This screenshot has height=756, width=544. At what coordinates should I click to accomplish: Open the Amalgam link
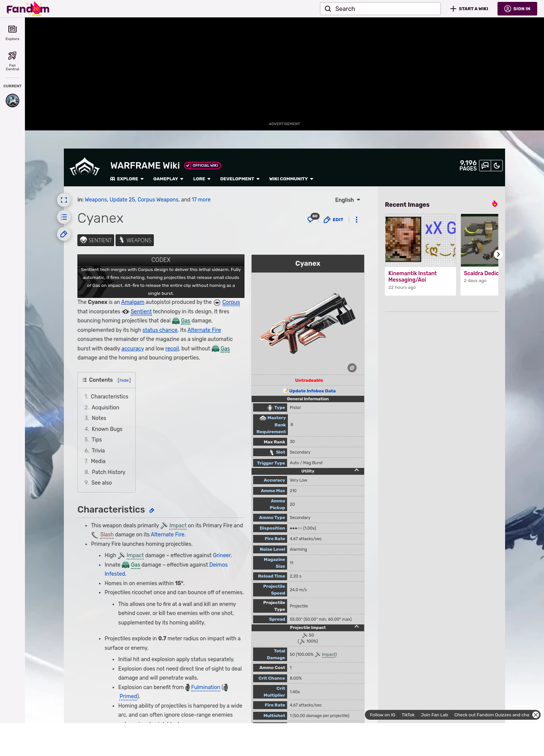tap(133, 302)
